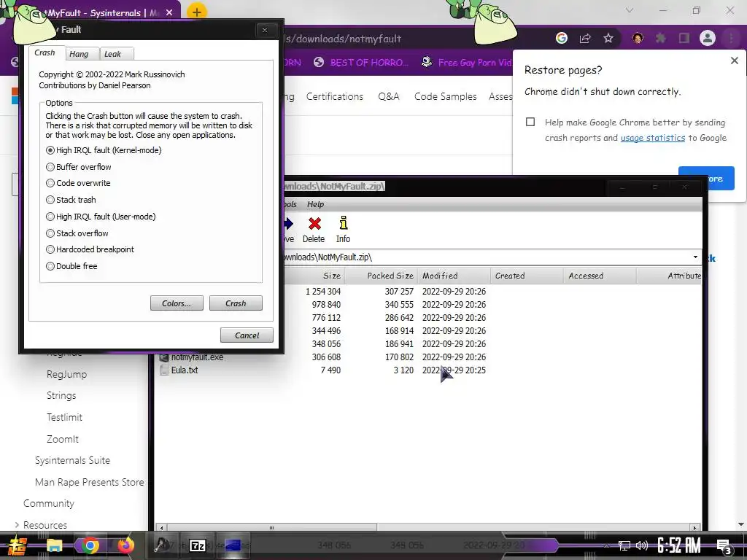Launch Firefox from the taskbar

125,545
